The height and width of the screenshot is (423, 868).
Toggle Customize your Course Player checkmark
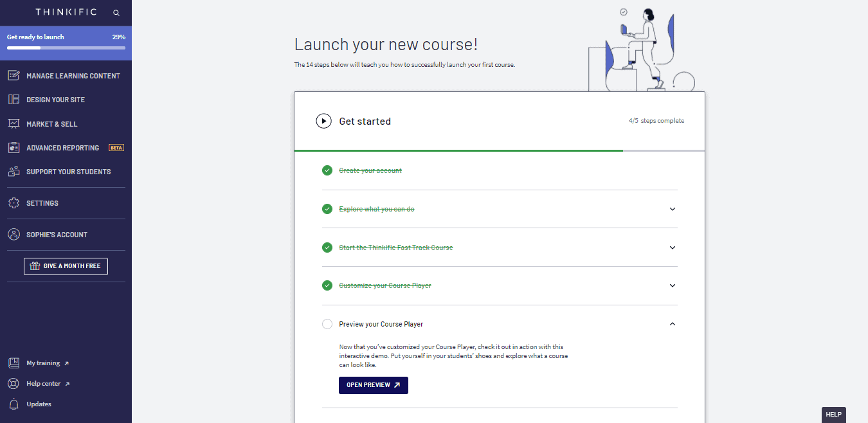click(x=327, y=285)
